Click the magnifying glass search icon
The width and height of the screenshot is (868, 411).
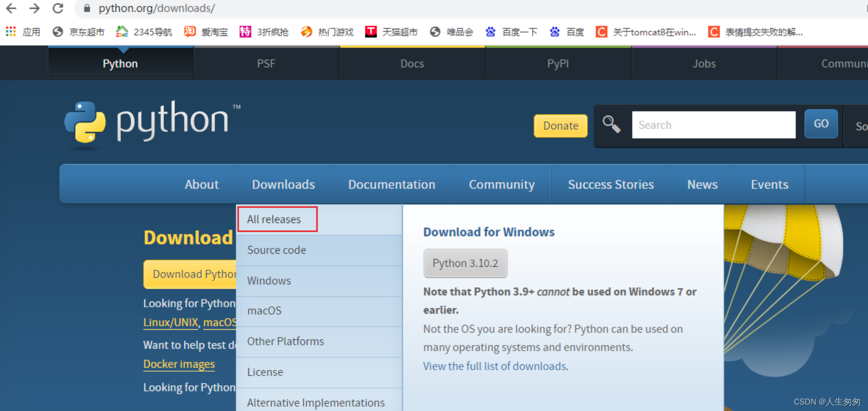click(x=612, y=124)
